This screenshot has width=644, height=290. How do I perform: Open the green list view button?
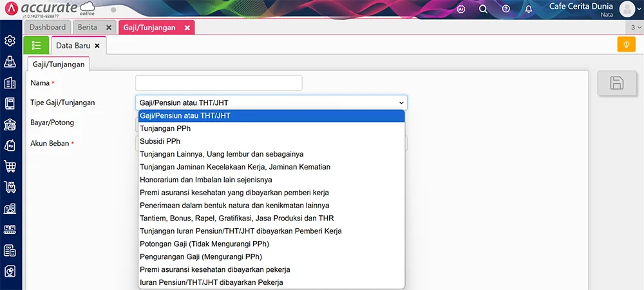coord(36,45)
